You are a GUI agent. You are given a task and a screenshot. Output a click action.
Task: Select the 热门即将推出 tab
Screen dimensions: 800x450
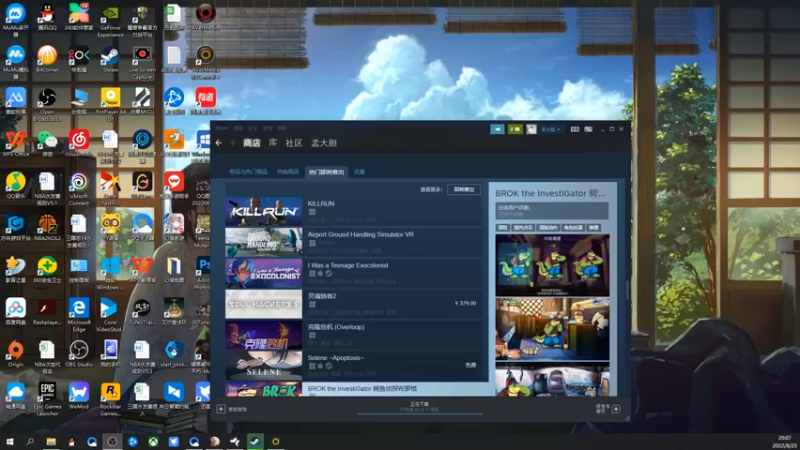point(326,172)
